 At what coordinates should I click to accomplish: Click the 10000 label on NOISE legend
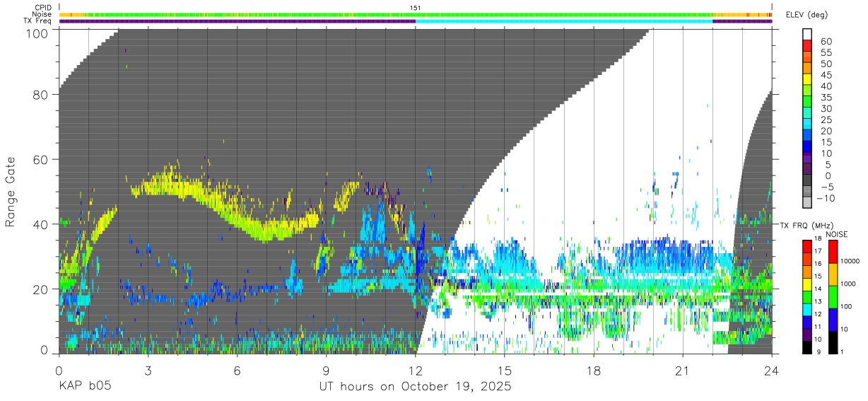coord(850,261)
